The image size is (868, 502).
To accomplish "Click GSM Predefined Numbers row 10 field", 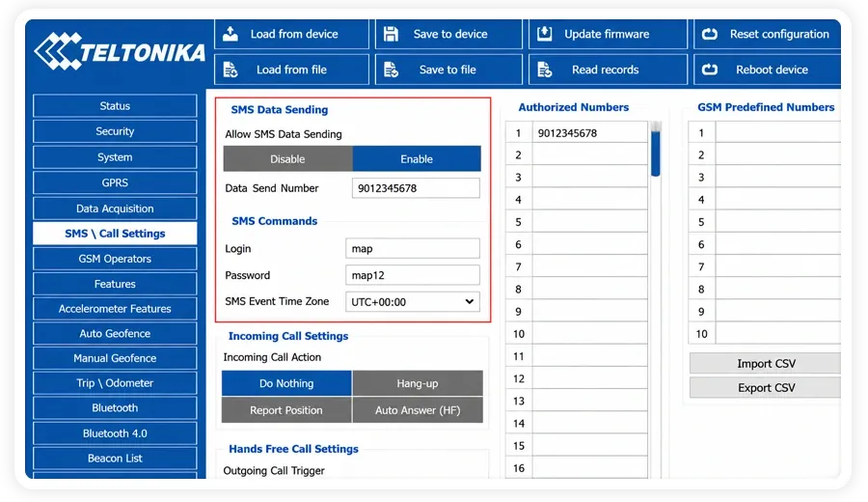I will [x=778, y=334].
